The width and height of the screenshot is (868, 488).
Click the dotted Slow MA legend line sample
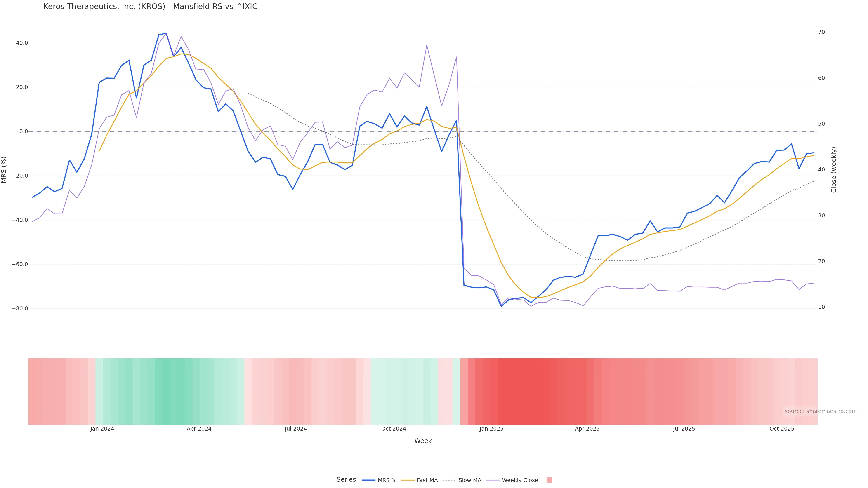tap(449, 480)
